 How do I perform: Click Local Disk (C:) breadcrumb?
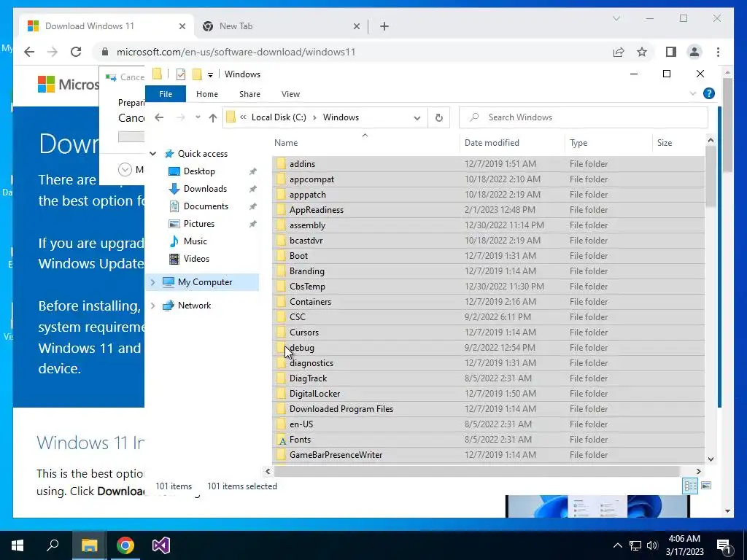pos(279,117)
